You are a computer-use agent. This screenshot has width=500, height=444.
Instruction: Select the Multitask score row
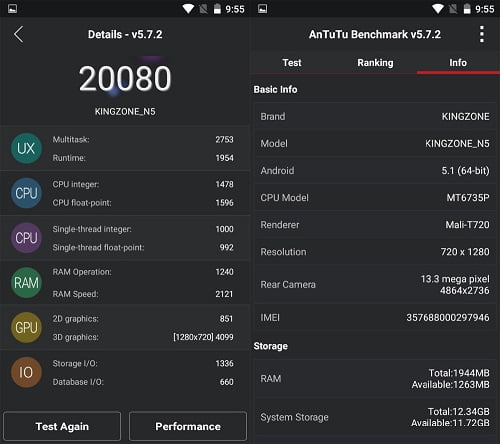(143, 139)
